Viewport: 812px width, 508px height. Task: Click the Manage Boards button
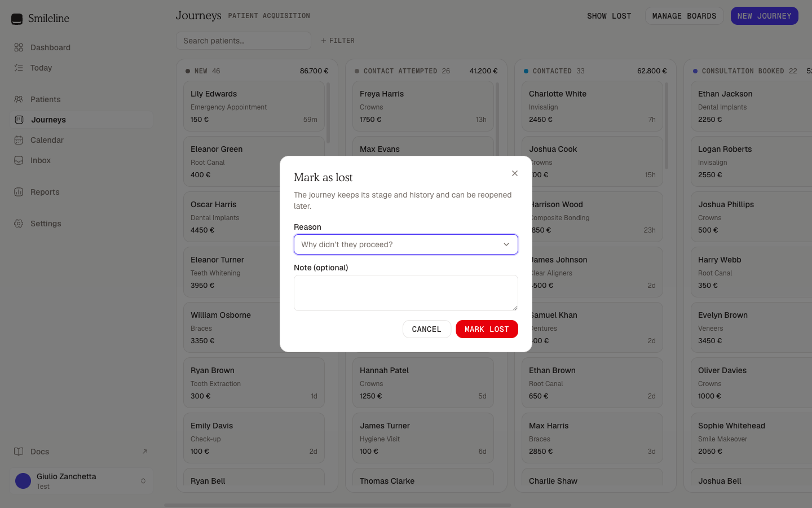(x=685, y=16)
